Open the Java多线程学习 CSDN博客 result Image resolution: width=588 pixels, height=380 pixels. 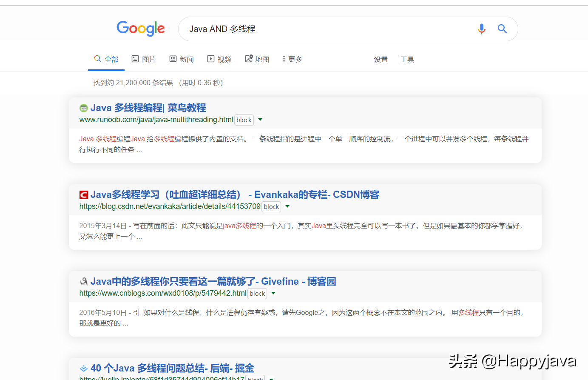(235, 194)
